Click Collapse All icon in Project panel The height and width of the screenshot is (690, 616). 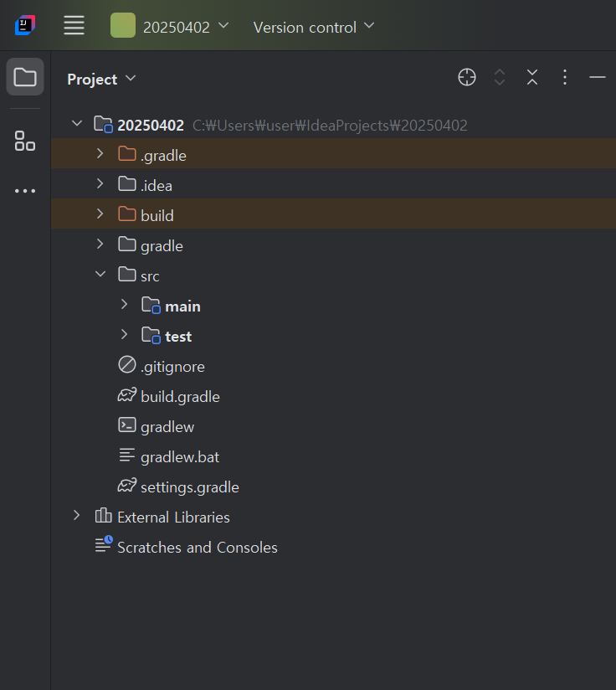tap(532, 78)
